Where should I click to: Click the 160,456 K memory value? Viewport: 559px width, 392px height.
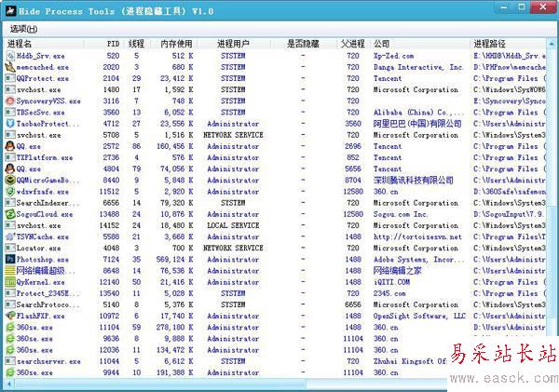(175, 146)
